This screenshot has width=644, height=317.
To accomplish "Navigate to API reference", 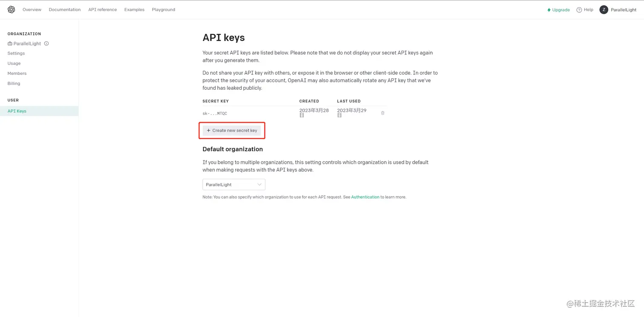I will [102, 9].
